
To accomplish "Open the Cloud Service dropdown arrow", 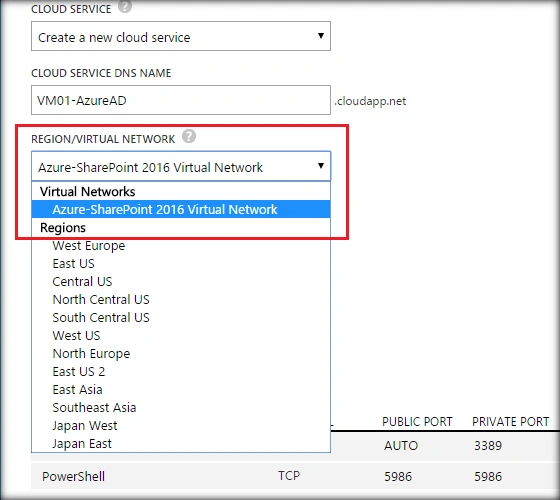I will [321, 36].
